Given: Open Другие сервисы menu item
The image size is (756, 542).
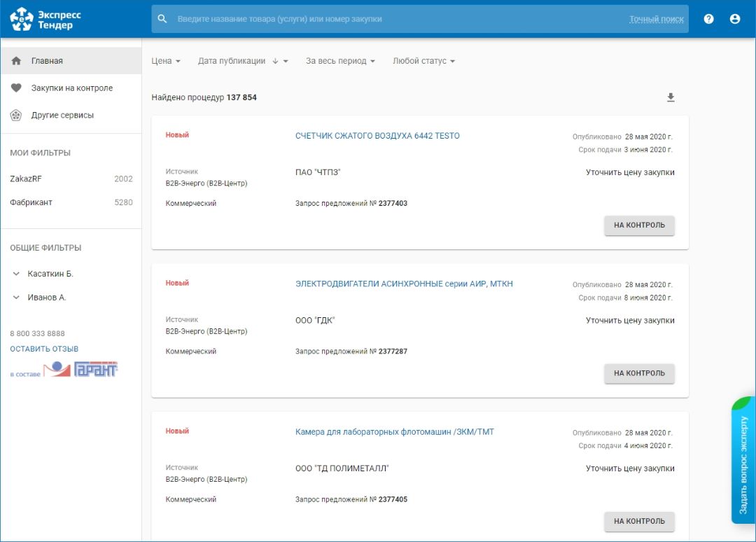Looking at the screenshot, I should point(71,116).
